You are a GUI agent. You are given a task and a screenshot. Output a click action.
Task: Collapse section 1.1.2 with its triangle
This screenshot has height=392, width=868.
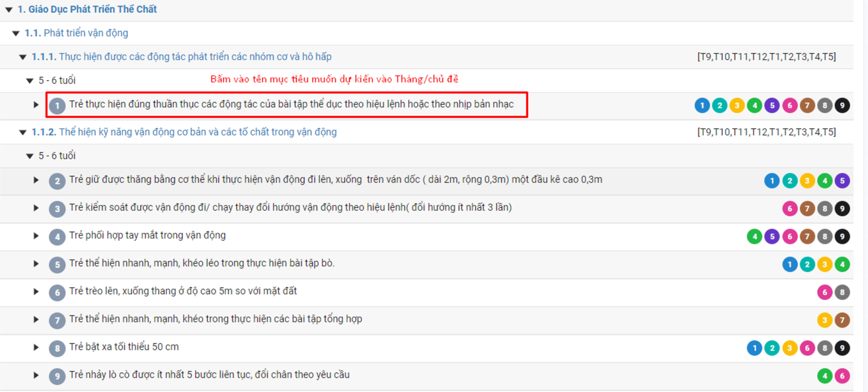[x=22, y=132]
